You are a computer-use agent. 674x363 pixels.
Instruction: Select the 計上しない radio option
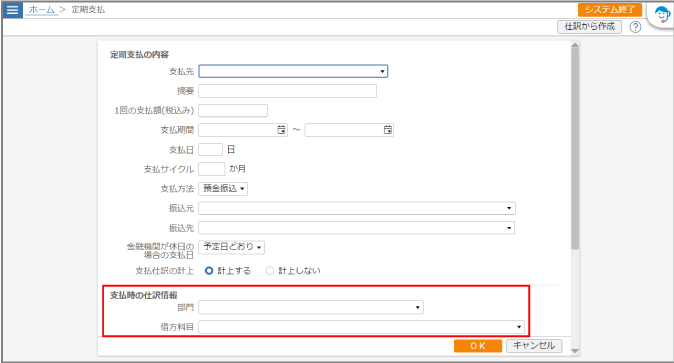click(x=270, y=271)
